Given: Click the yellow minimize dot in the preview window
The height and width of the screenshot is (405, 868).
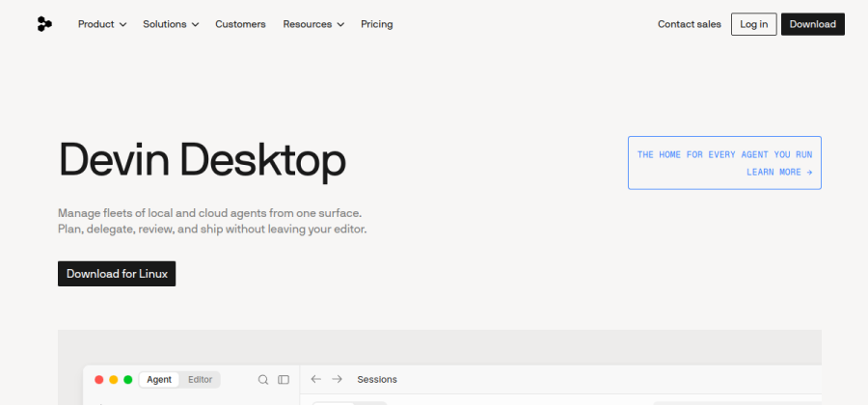Looking at the screenshot, I should 114,380.
